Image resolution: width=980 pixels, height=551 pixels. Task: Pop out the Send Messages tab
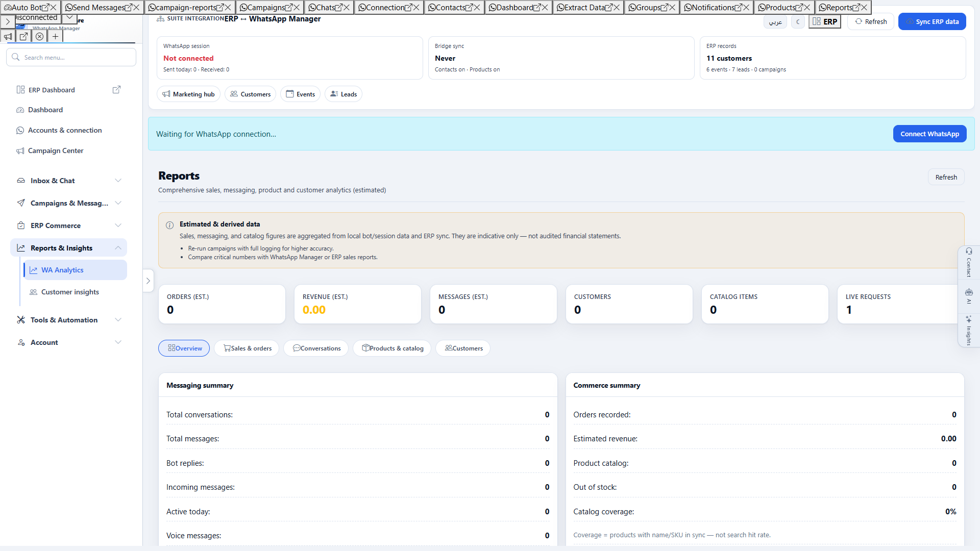tap(129, 7)
